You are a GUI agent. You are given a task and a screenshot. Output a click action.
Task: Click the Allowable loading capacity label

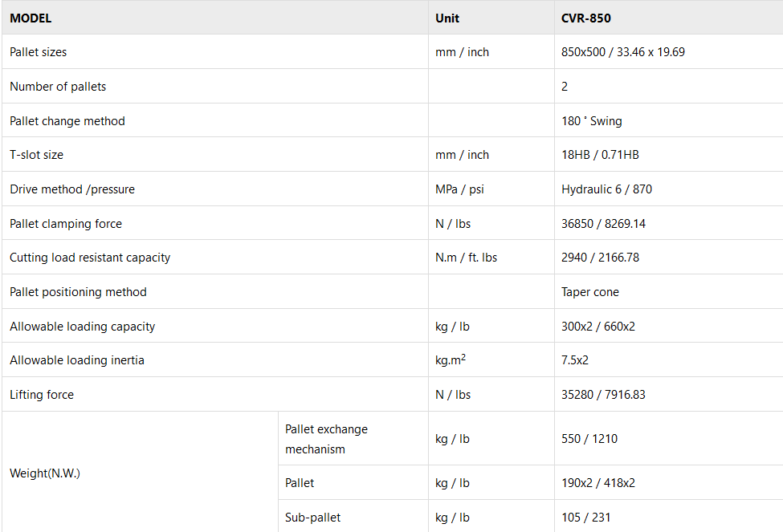(x=83, y=327)
